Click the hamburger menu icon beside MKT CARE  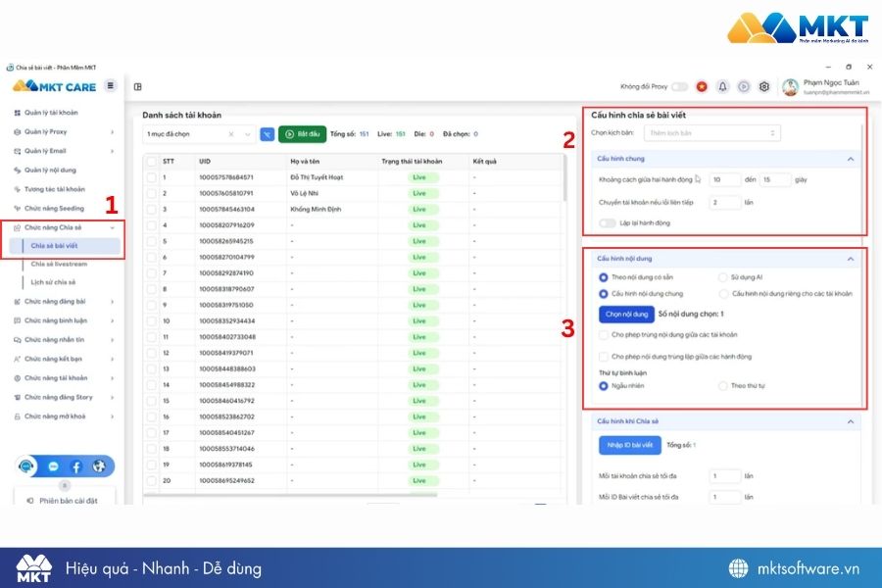pos(110,85)
